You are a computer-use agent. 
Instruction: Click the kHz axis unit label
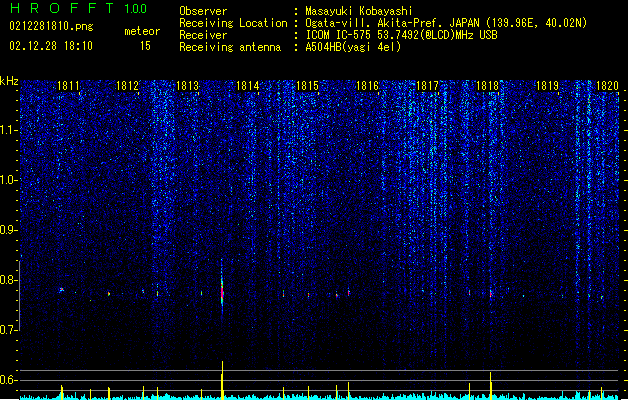[x=9, y=81]
